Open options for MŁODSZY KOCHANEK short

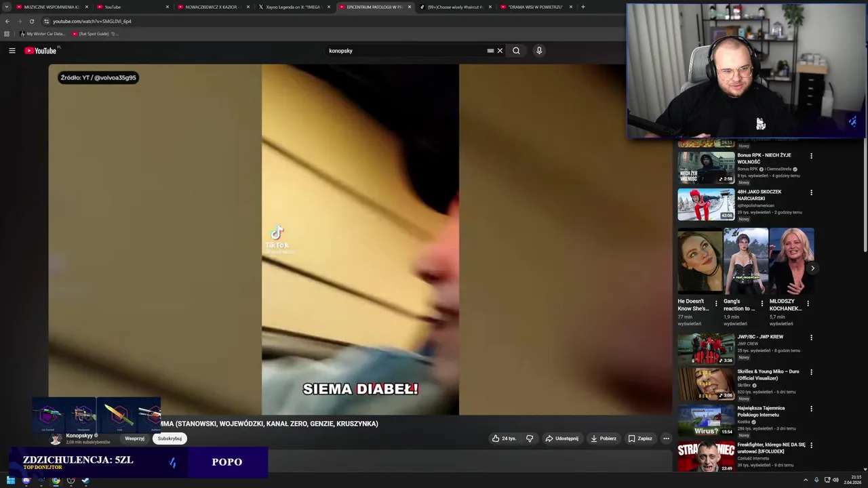click(808, 304)
